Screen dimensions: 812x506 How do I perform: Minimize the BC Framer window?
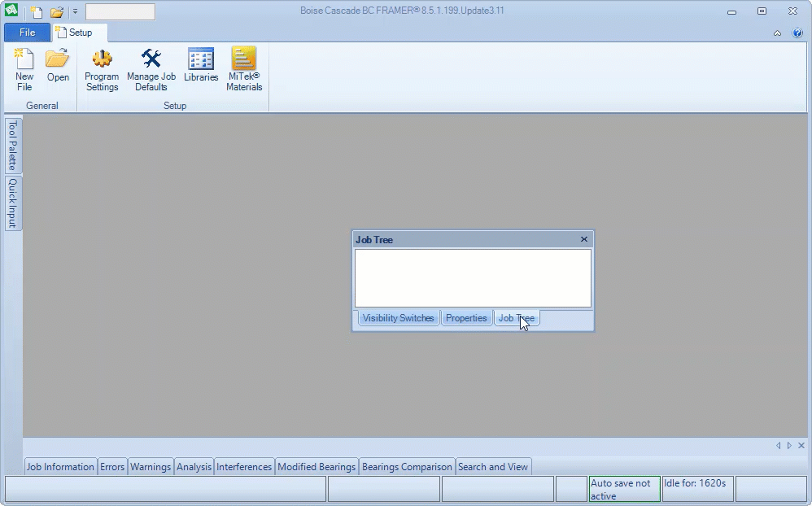pos(731,11)
